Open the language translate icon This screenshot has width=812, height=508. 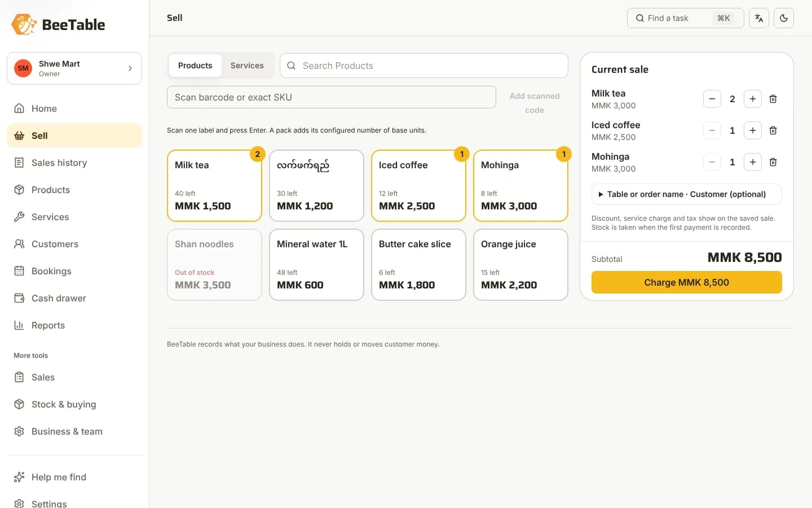pyautogui.click(x=759, y=18)
